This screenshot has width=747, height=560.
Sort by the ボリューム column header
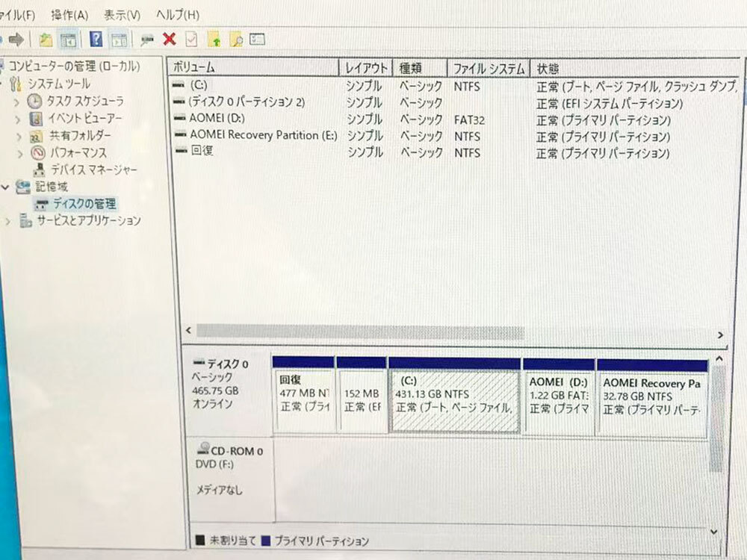point(252,68)
